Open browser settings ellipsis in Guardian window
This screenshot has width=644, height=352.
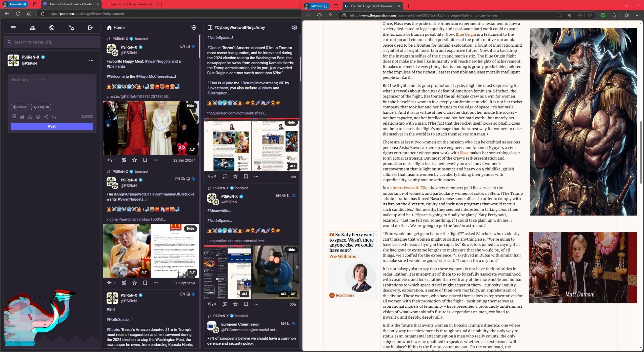637,15
